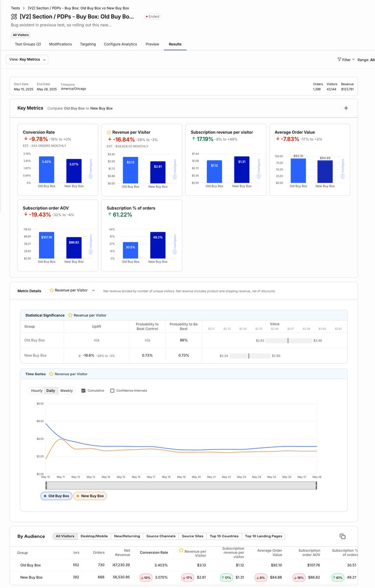Click the right handle of chart range slider
Screen dimensions: 375x588
(x=316, y=485)
